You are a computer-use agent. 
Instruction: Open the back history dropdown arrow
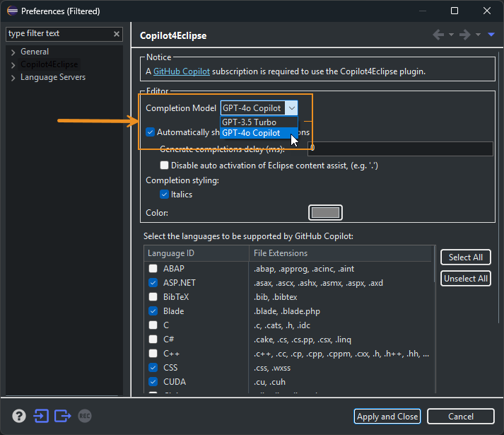(x=451, y=35)
